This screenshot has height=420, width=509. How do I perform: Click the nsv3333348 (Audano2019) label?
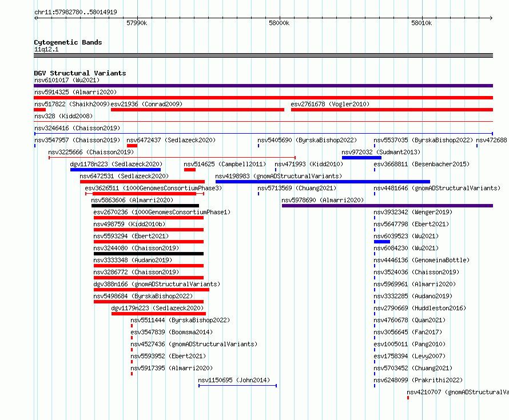133,260
